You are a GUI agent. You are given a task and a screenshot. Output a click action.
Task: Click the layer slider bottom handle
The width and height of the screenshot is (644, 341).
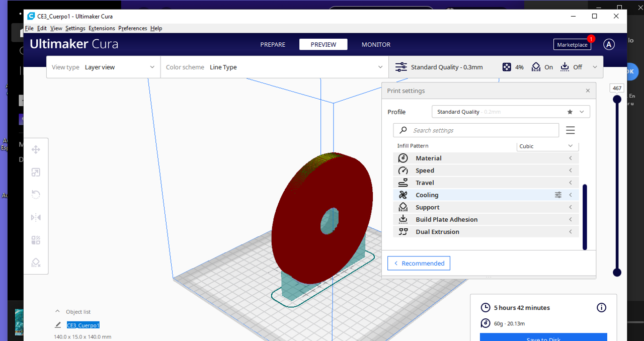pos(617,273)
